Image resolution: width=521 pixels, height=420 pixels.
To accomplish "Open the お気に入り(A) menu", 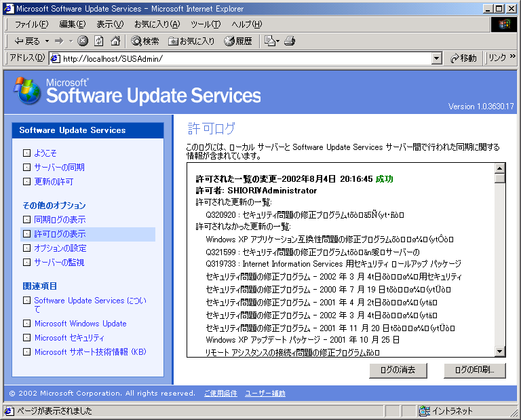I will pos(157,24).
